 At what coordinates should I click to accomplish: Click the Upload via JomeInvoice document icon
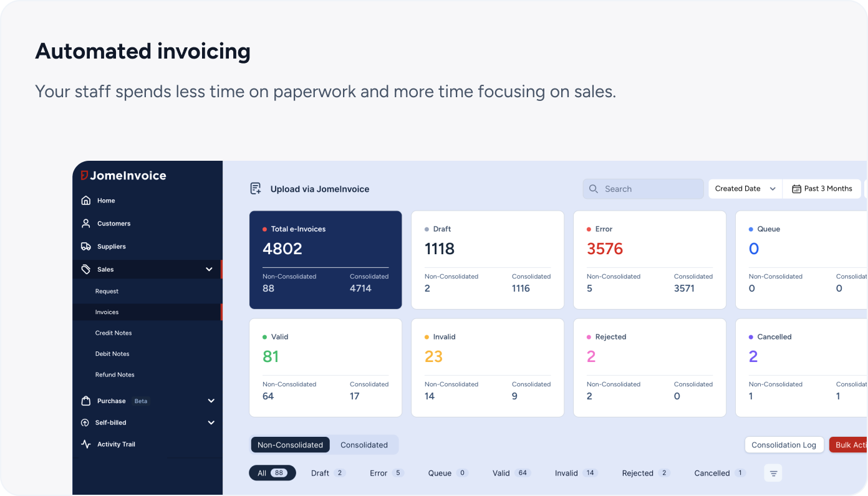(x=256, y=189)
